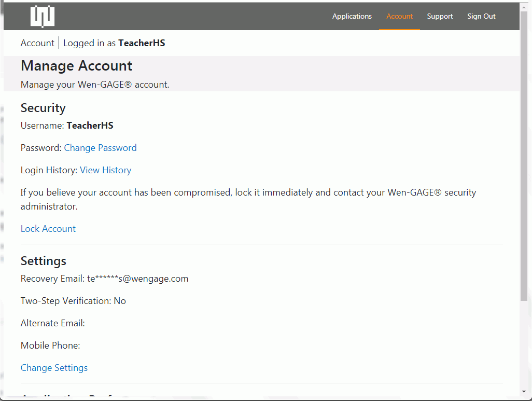The image size is (532, 401).
Task: Open the Applications menu item
Action: click(x=352, y=16)
